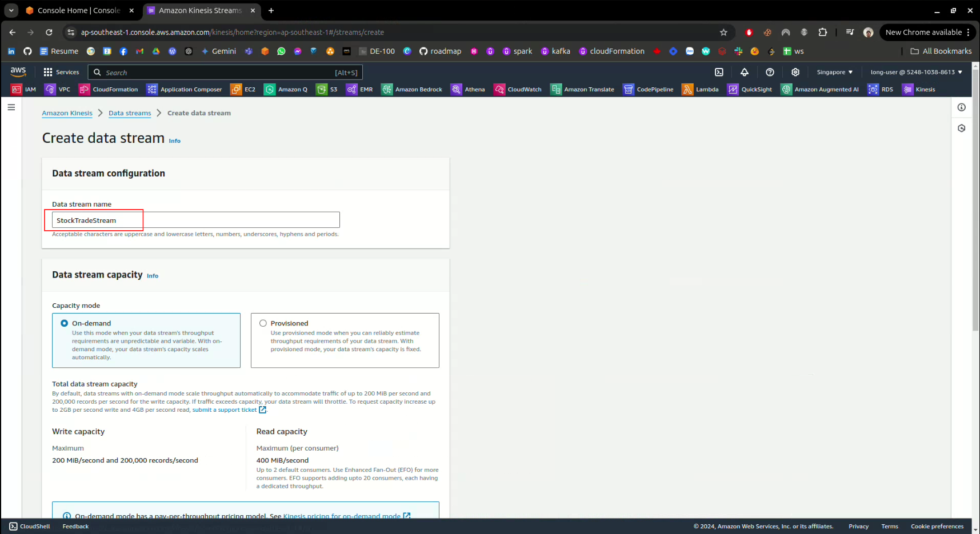
Task: Click the Data stream name input field
Action: [x=195, y=220]
